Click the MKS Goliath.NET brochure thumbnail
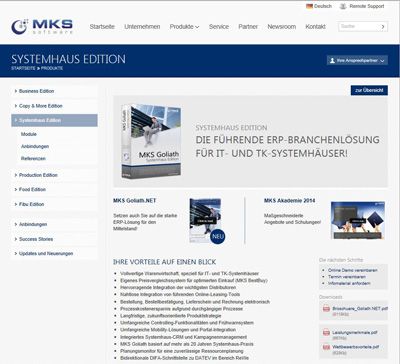Image resolution: width=400 pixels, height=364 pixels. [205, 221]
